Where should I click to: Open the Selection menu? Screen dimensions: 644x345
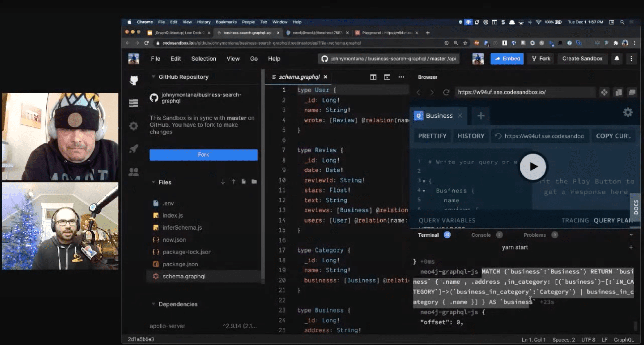[x=204, y=59]
